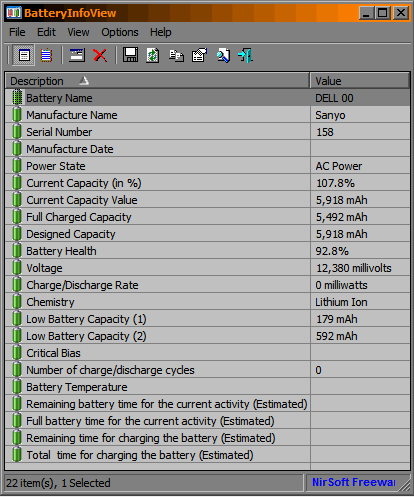Select Remaining time for charging the battery row

click(207, 438)
